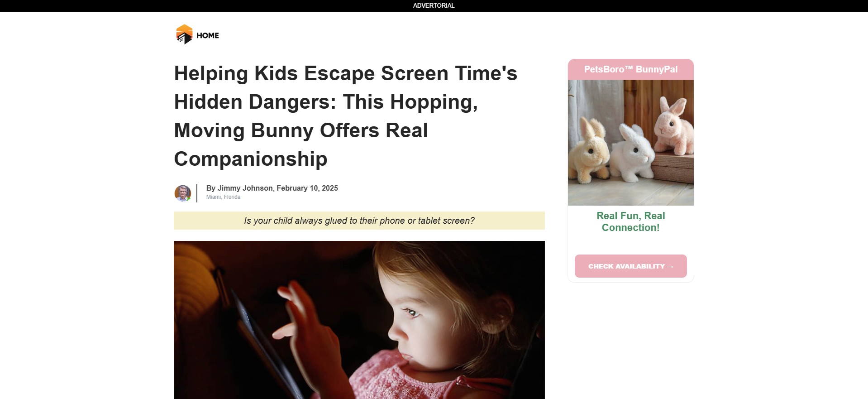This screenshot has height=399, width=868.
Task: Open the photo of child using tablet
Action: tap(359, 320)
